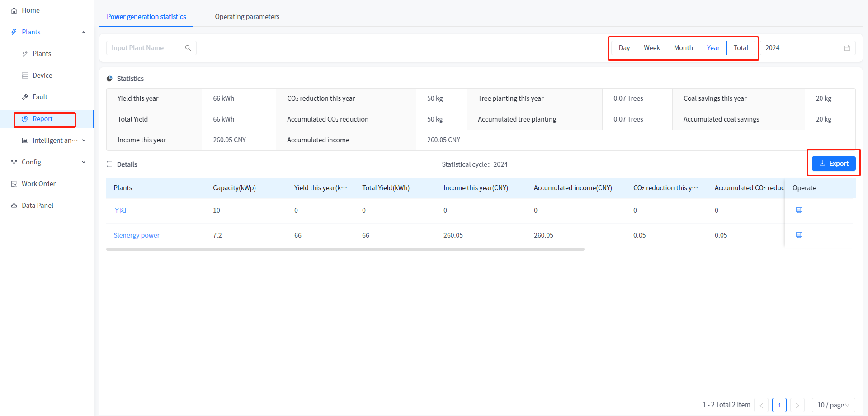Click the horizontal scrollbar under the details table
This screenshot has height=416, width=868.
pyautogui.click(x=345, y=249)
